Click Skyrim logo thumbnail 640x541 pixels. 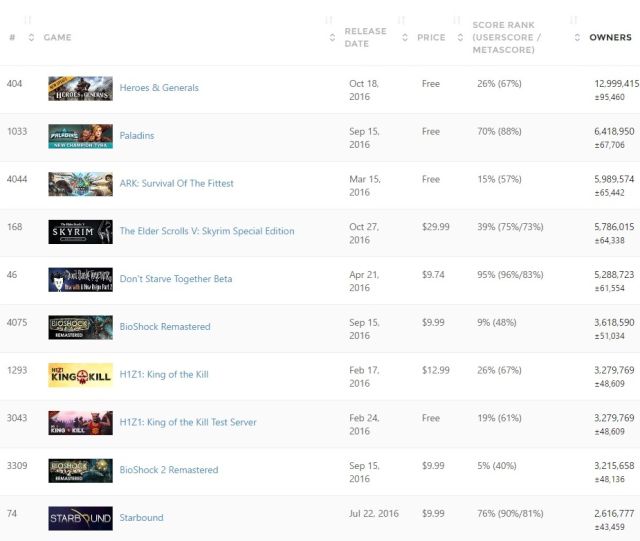pyautogui.click(x=80, y=231)
